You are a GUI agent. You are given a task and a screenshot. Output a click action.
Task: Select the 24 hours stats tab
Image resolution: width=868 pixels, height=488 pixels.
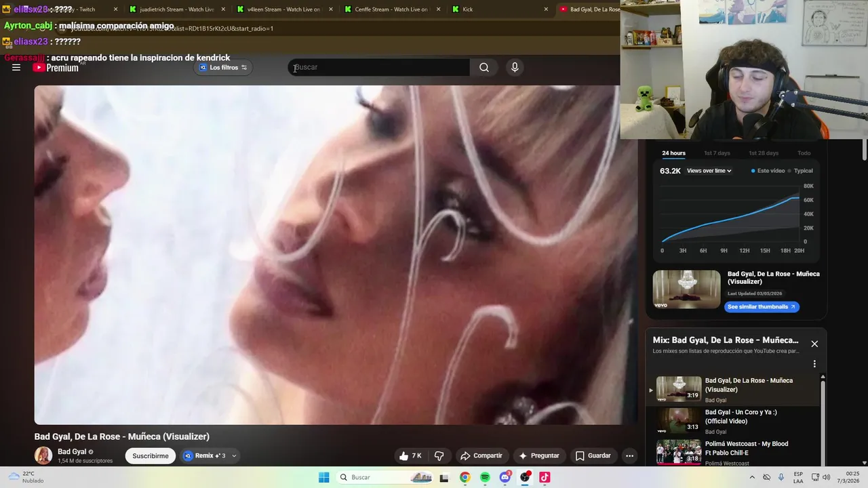point(673,153)
